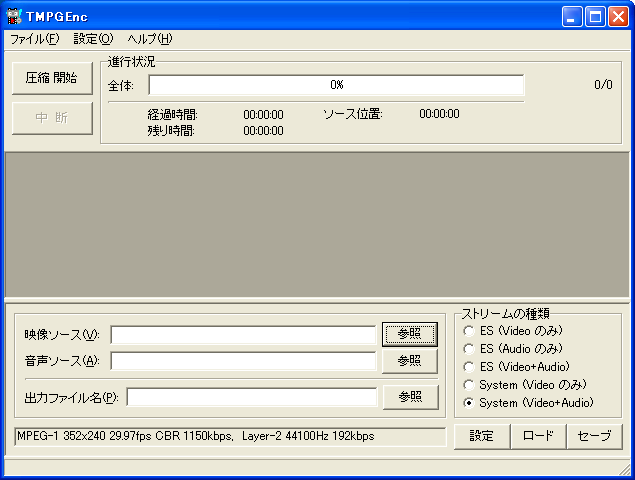The image size is (635, 480).
Task: Start compression with 圧縮 開始 button
Action: [x=52, y=78]
